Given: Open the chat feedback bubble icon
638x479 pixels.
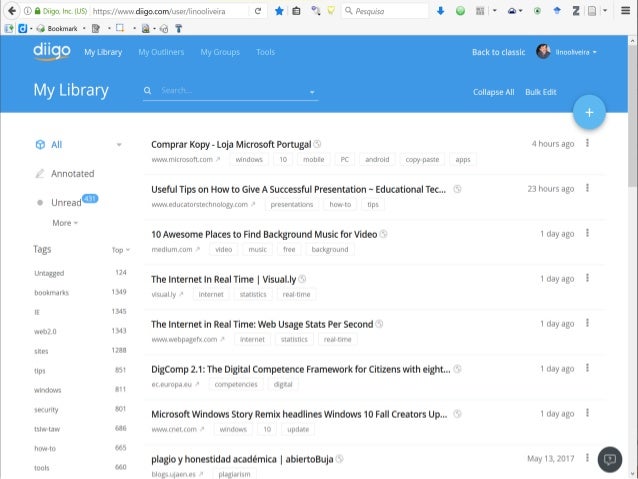Looking at the screenshot, I should point(610,459).
